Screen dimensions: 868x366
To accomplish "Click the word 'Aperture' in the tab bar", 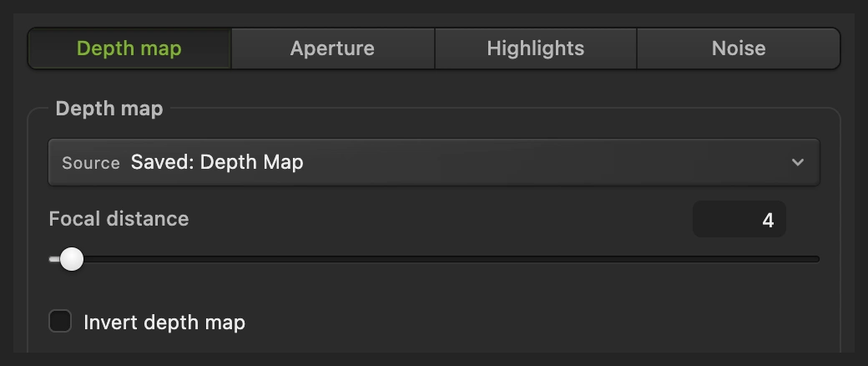I will pyautogui.click(x=333, y=48).
